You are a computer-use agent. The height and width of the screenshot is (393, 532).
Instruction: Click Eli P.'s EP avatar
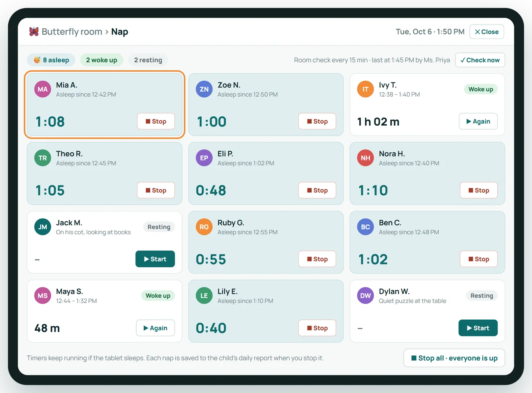pos(204,158)
